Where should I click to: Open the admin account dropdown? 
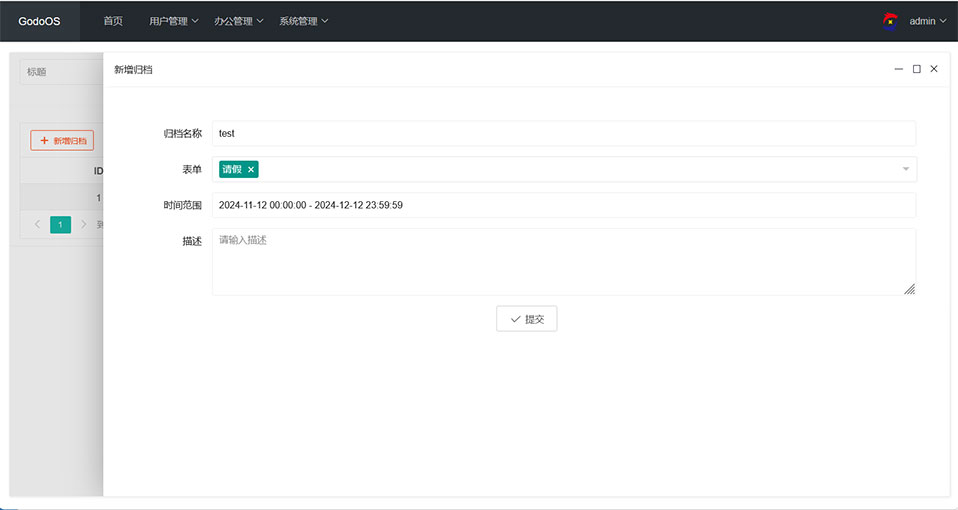[927, 21]
